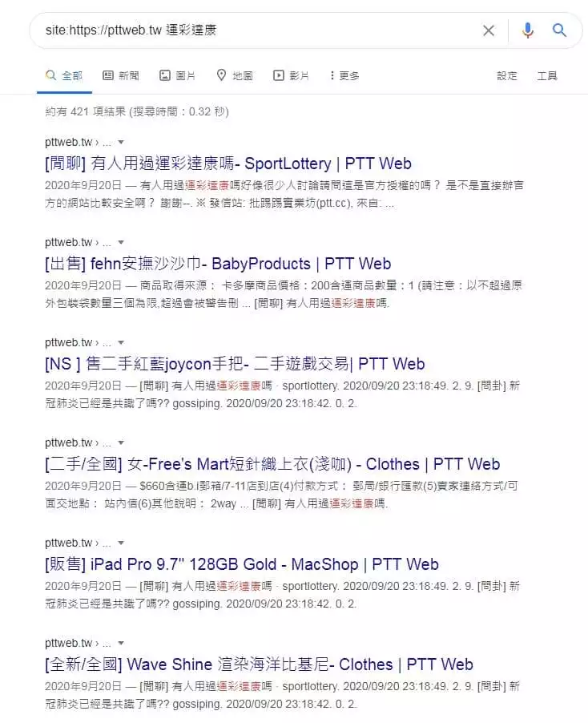Screen dimensions: 588x723
Task: Click the three-dot icon beside 更多
Action: click(x=332, y=75)
